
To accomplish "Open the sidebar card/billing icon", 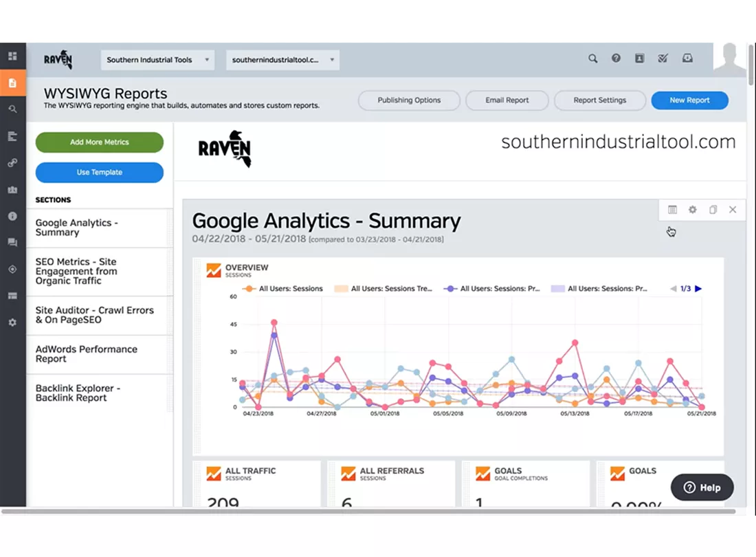I will (x=12, y=296).
